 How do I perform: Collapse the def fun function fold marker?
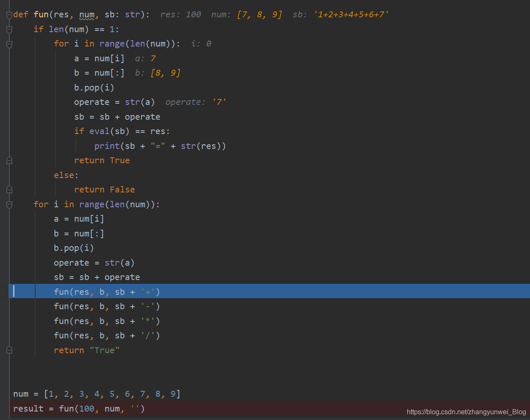pyautogui.click(x=9, y=15)
